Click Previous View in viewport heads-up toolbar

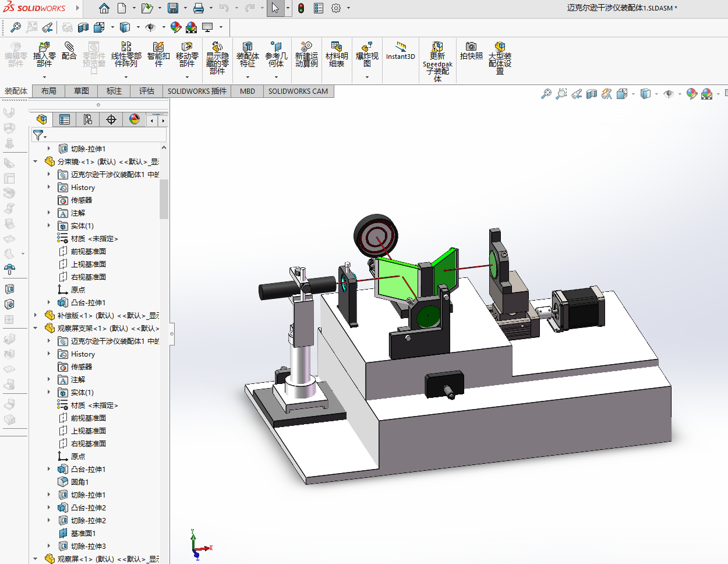[x=577, y=94]
